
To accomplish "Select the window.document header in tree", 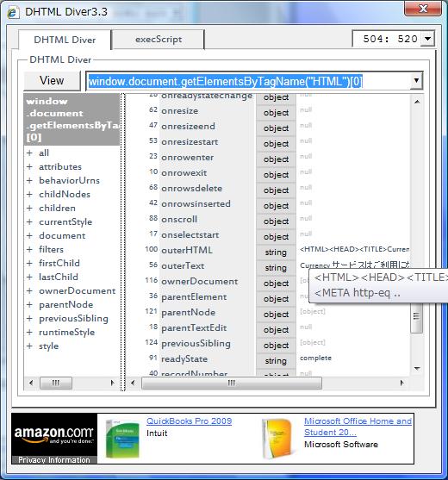I will point(72,120).
